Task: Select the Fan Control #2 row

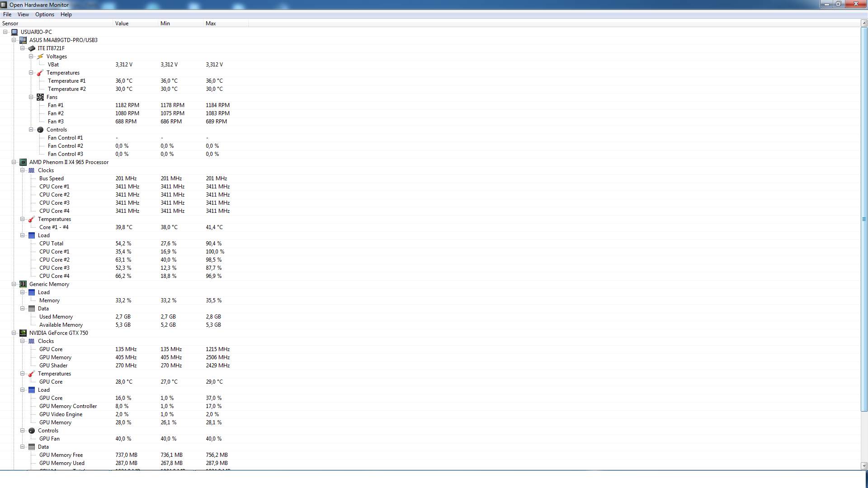Action: point(430,146)
